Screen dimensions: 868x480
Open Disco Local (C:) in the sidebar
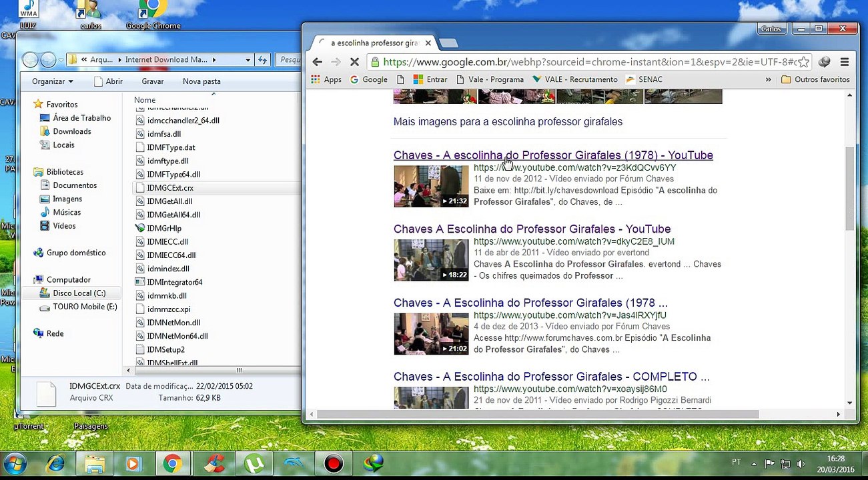[x=73, y=293]
